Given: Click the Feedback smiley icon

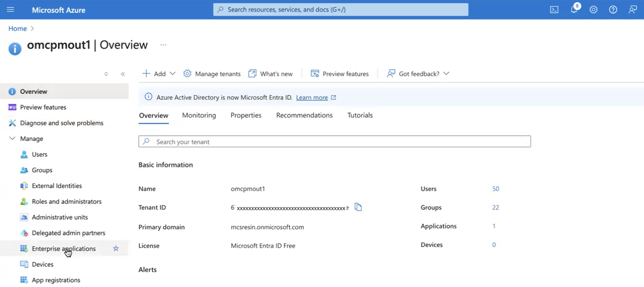Looking at the screenshot, I should point(633,9).
